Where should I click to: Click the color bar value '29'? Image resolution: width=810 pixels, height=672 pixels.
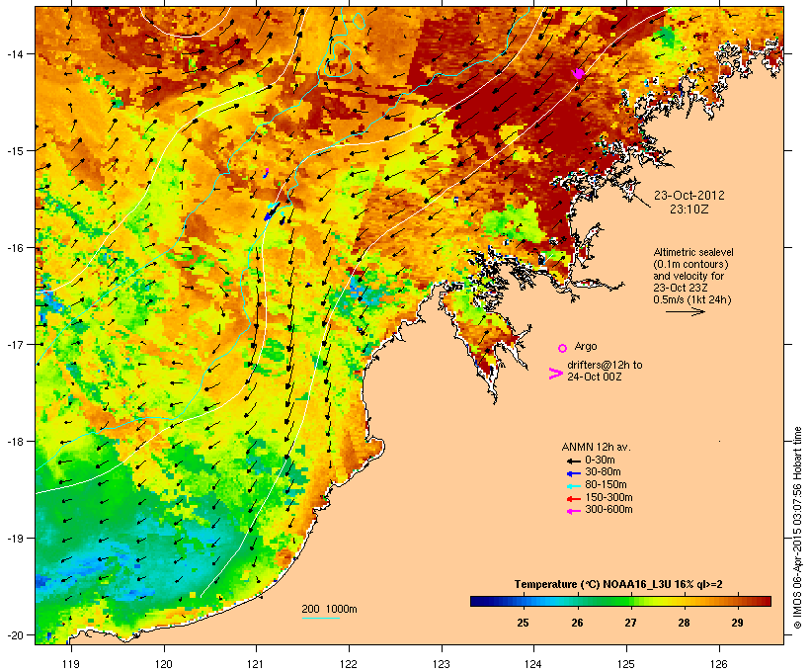(x=738, y=623)
